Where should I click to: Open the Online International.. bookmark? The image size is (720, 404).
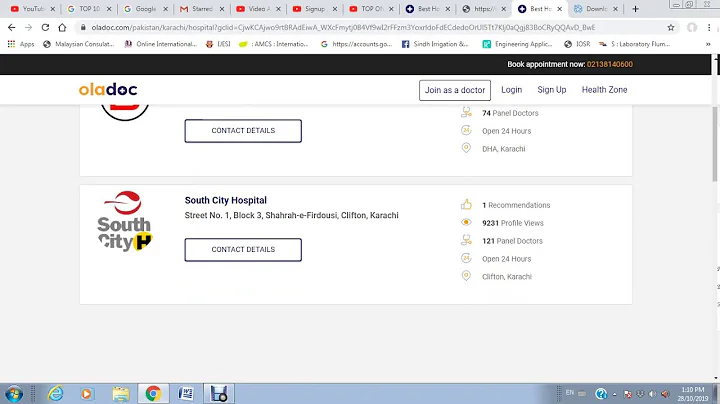tap(161, 44)
